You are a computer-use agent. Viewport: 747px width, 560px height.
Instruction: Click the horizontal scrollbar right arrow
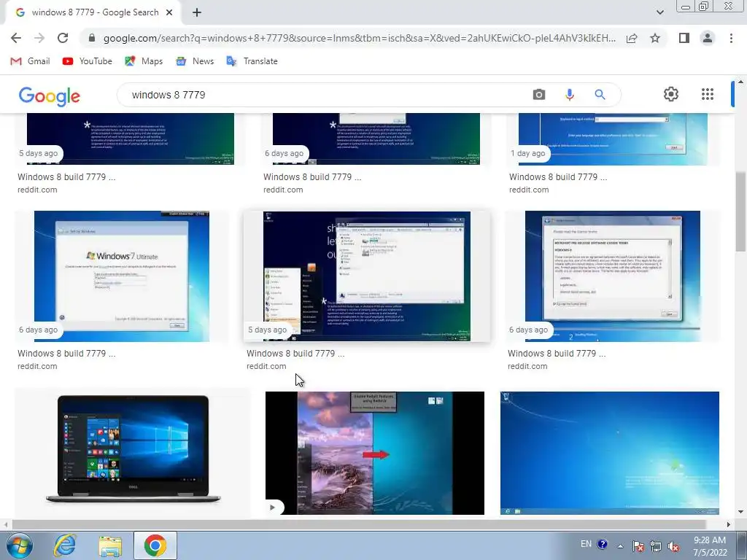pos(729,524)
